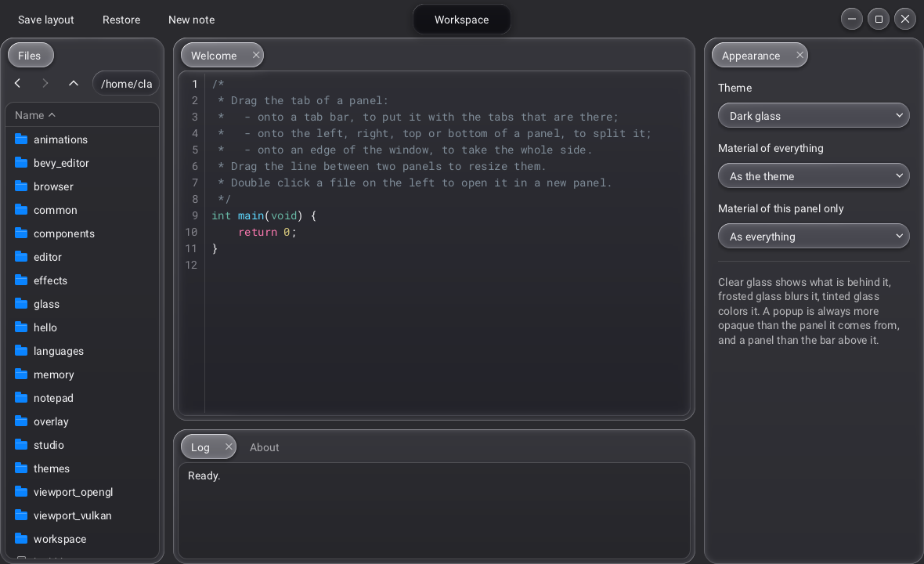Sort files by the Name column header
This screenshot has height=564, width=924.
pyautogui.click(x=82, y=115)
